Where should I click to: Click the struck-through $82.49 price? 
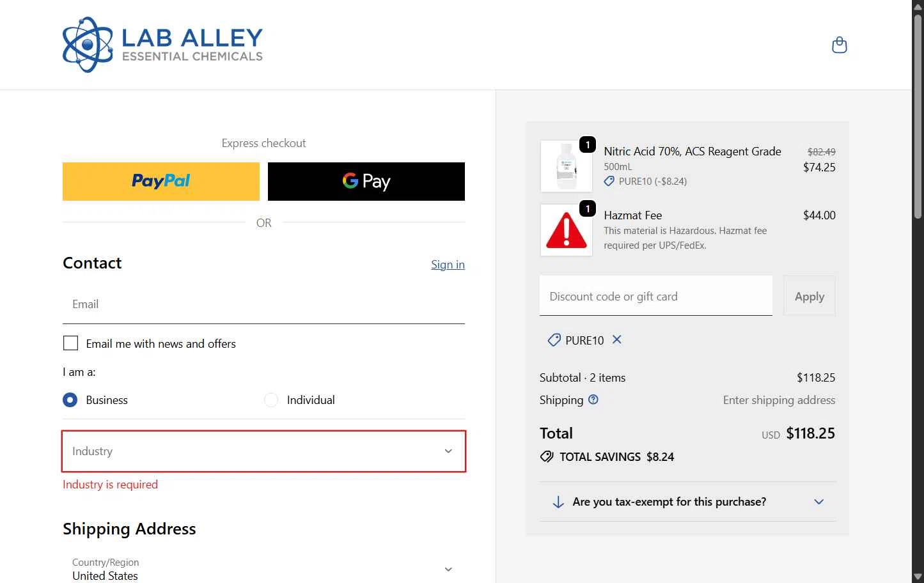(821, 152)
